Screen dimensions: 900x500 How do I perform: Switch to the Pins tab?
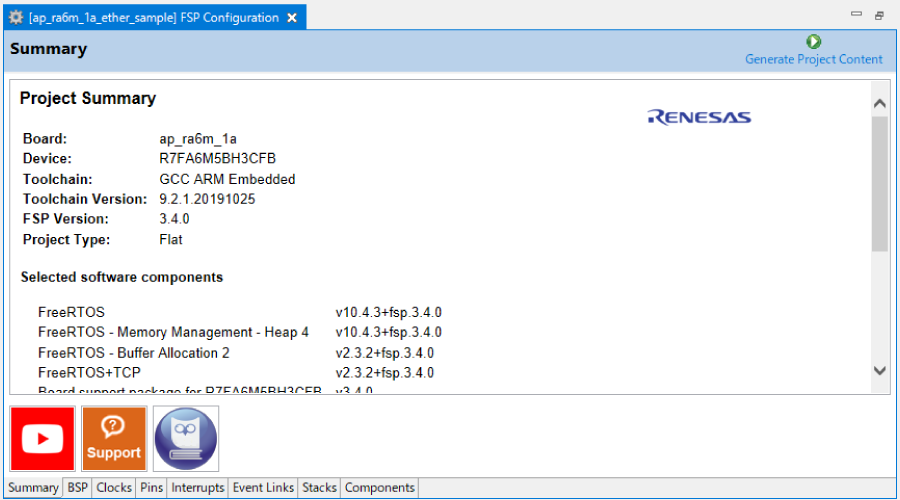click(x=152, y=487)
